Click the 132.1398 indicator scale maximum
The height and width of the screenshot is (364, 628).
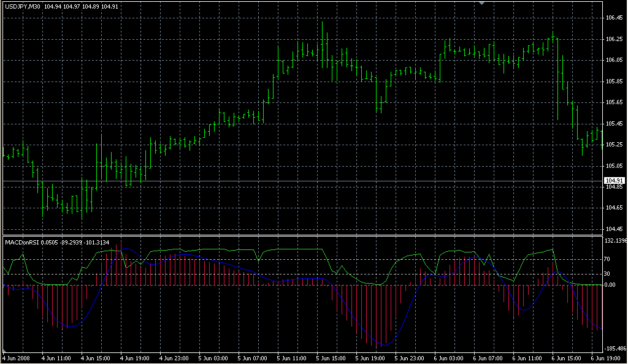[615, 241]
